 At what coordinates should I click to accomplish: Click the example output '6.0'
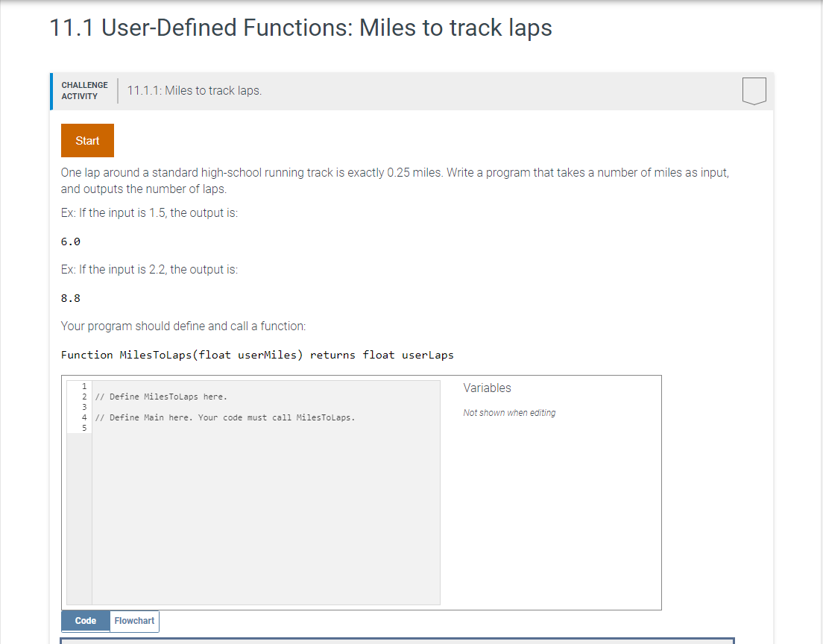[70, 241]
